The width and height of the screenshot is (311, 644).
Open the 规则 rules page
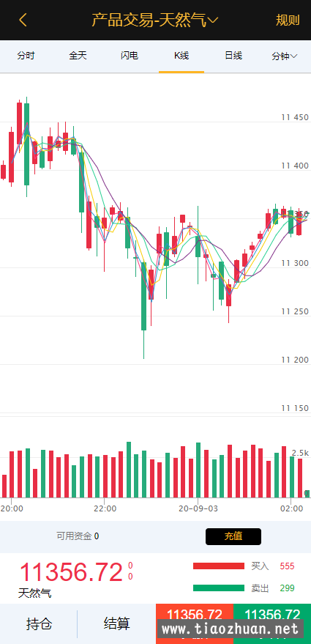pyautogui.click(x=288, y=20)
